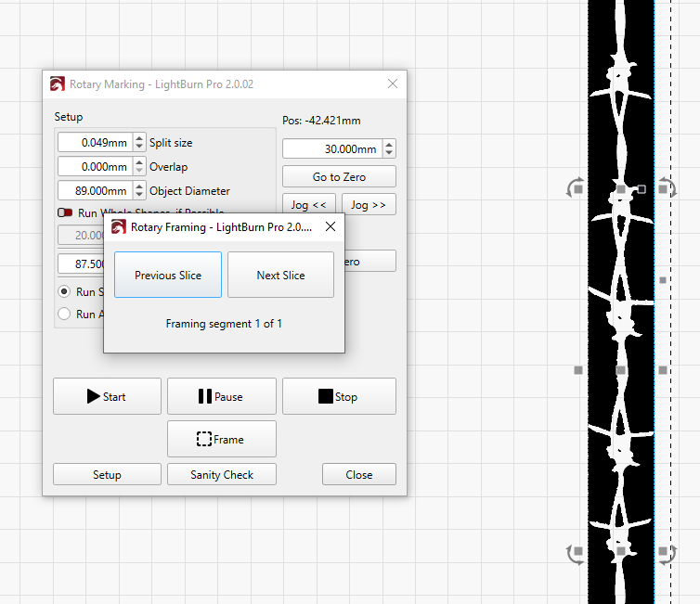This screenshot has width=700, height=604.
Task: Click the Start play button
Action: point(107,396)
